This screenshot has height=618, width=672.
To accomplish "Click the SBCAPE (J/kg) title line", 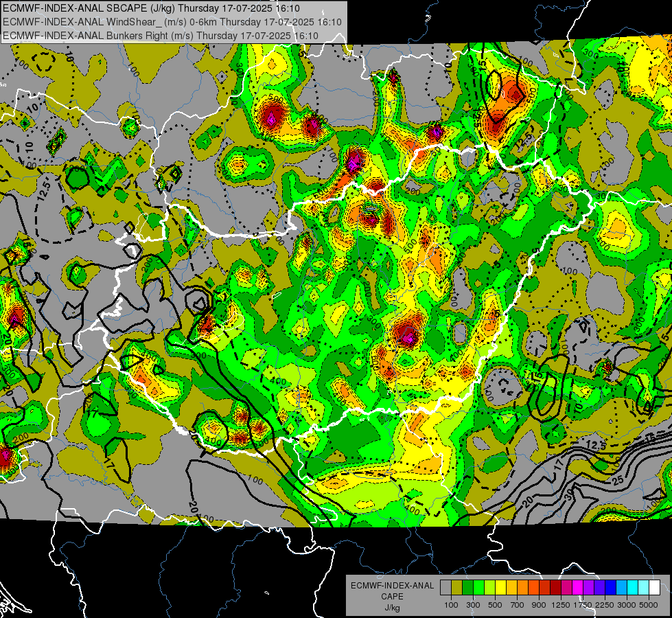I will [151, 8].
